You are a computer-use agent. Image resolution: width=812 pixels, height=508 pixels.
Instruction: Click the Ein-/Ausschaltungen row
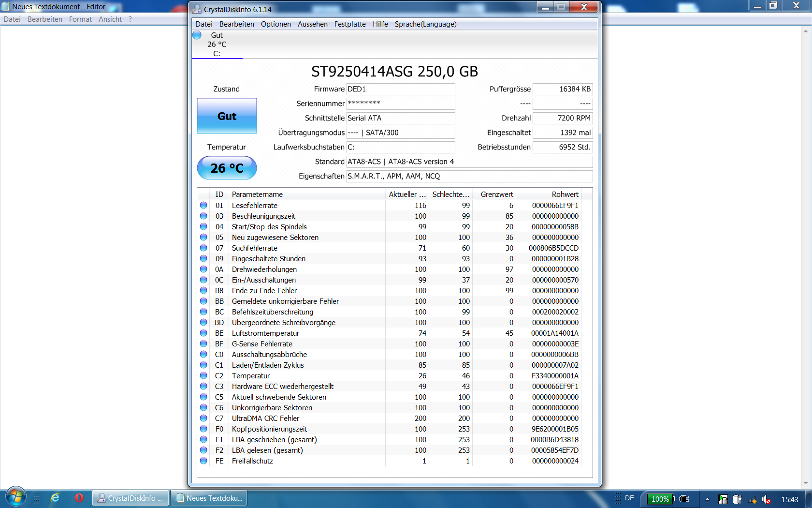(x=390, y=280)
